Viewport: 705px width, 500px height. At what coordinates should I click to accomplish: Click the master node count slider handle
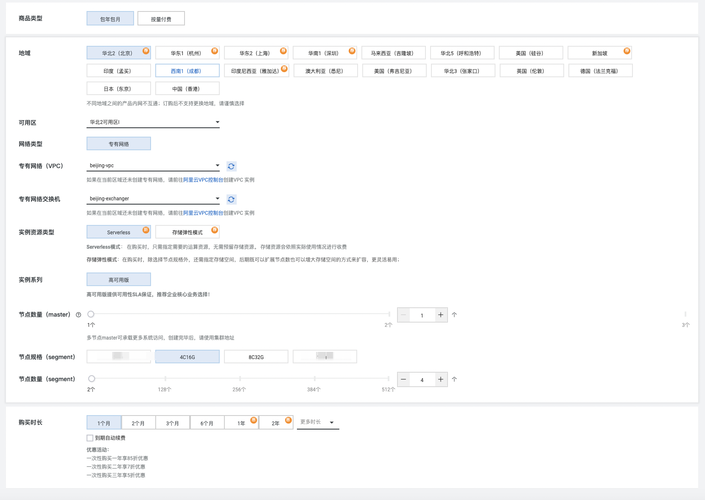(x=91, y=314)
